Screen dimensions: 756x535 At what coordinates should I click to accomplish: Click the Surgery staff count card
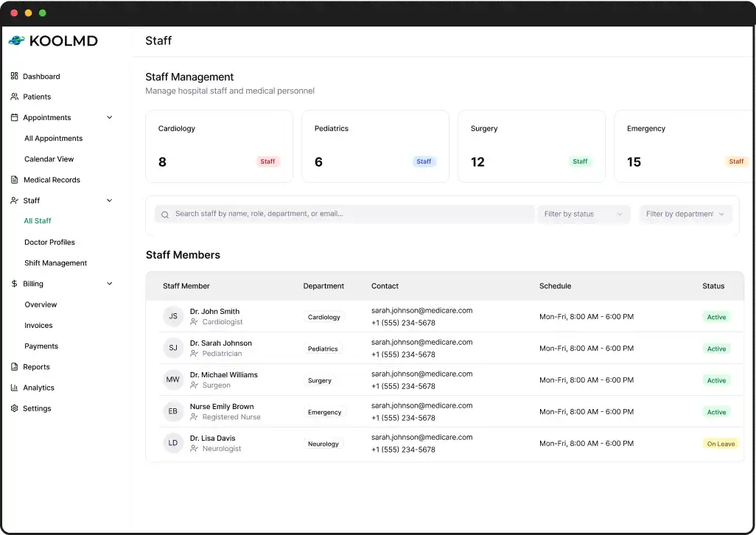click(531, 146)
